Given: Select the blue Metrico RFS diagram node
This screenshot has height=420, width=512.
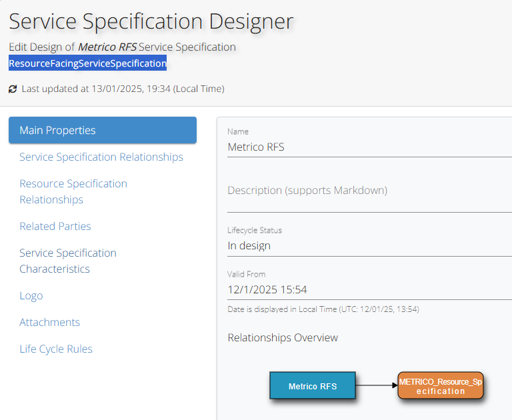Looking at the screenshot, I should tap(312, 386).
